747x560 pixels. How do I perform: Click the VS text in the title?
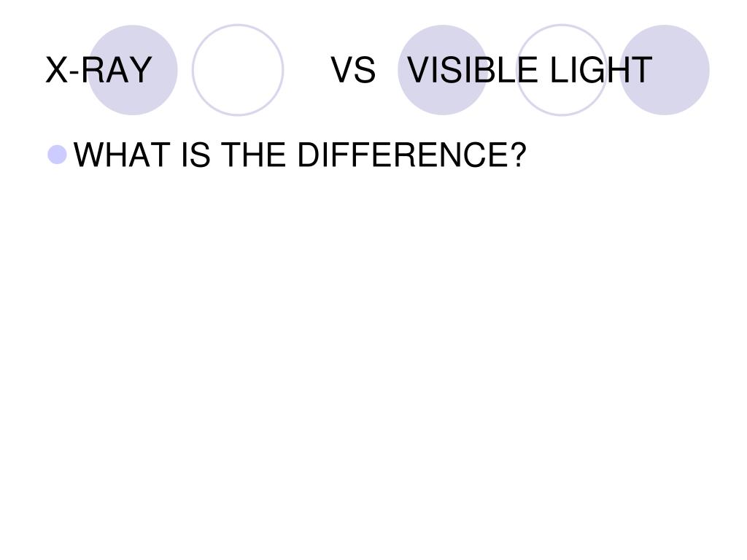click(x=353, y=70)
